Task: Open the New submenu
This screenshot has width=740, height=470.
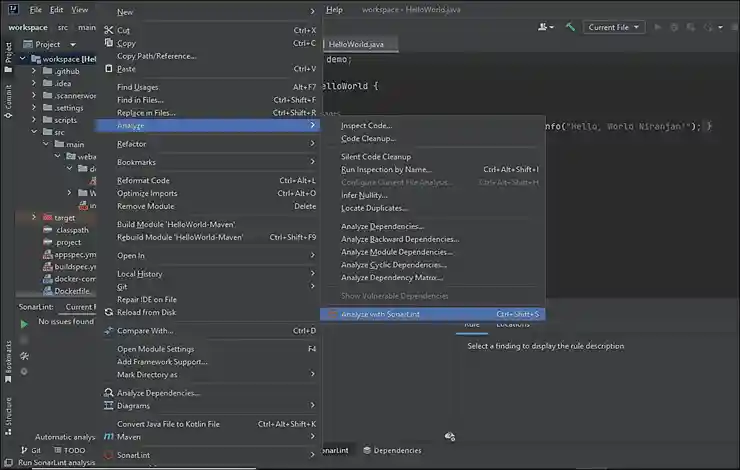Action: [210, 12]
